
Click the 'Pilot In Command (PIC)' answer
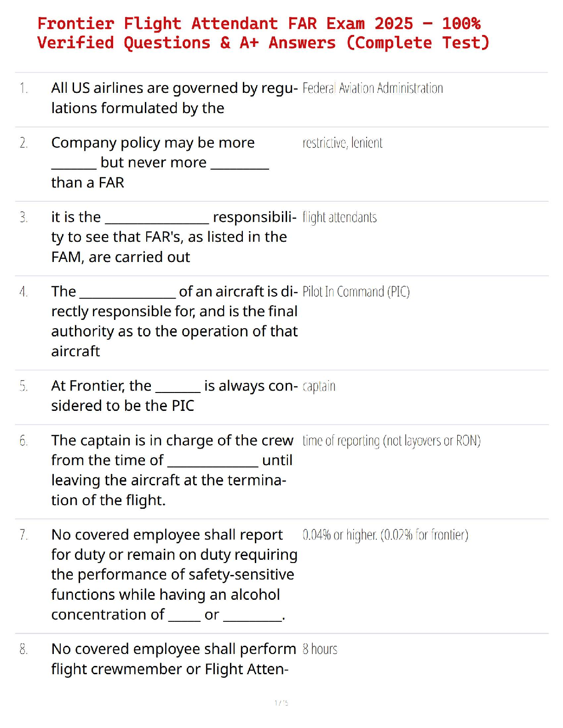coord(356,292)
